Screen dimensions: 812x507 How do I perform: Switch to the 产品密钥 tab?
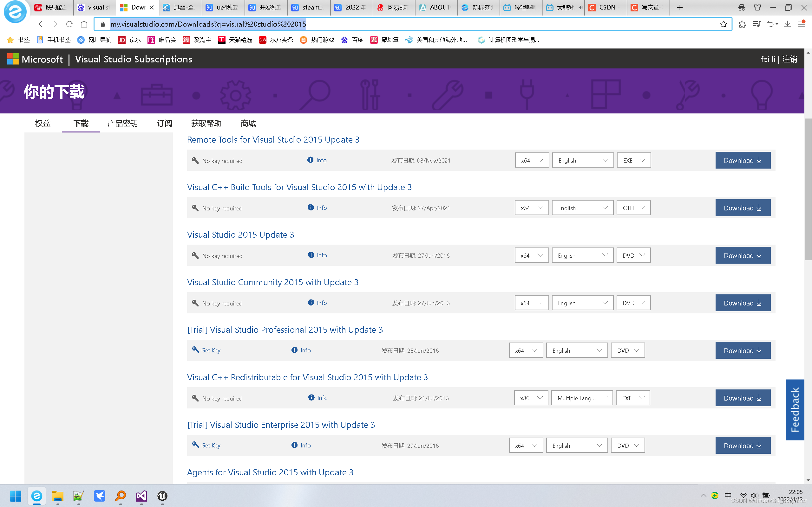point(122,123)
